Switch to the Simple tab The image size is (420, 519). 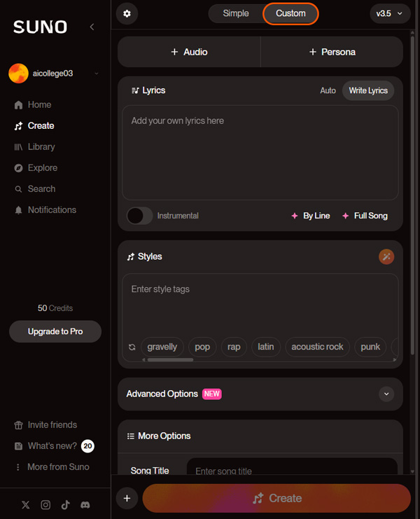(236, 13)
